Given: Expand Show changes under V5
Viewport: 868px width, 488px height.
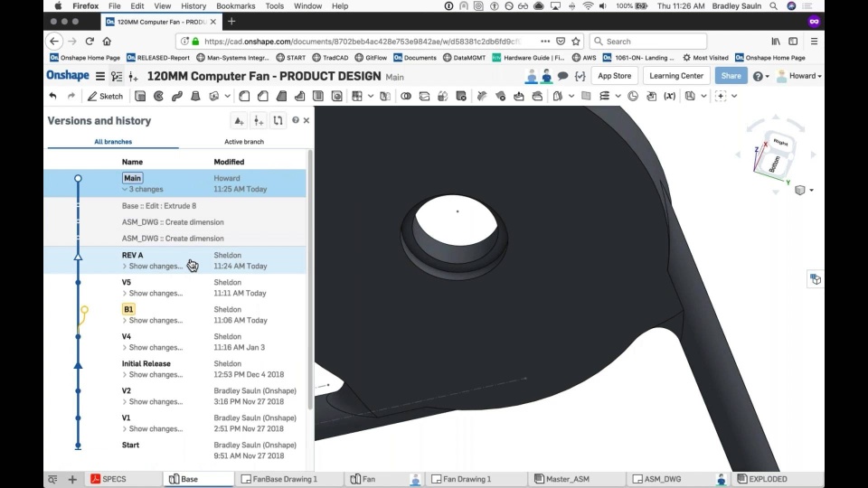Looking at the screenshot, I should pos(152,293).
